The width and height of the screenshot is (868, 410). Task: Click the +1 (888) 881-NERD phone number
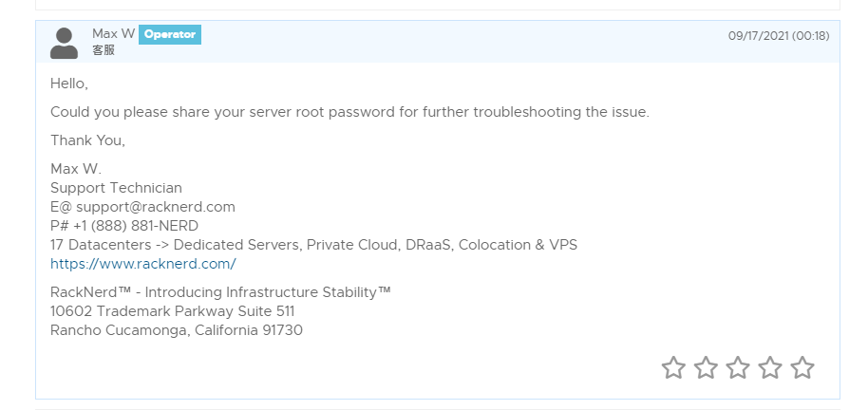pyautogui.click(x=136, y=226)
